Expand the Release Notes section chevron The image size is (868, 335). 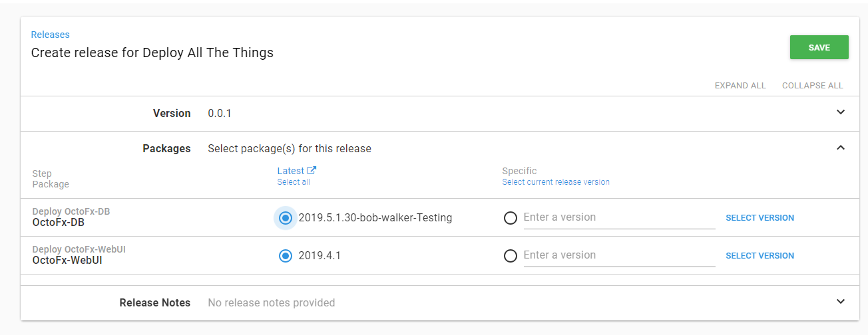840,302
